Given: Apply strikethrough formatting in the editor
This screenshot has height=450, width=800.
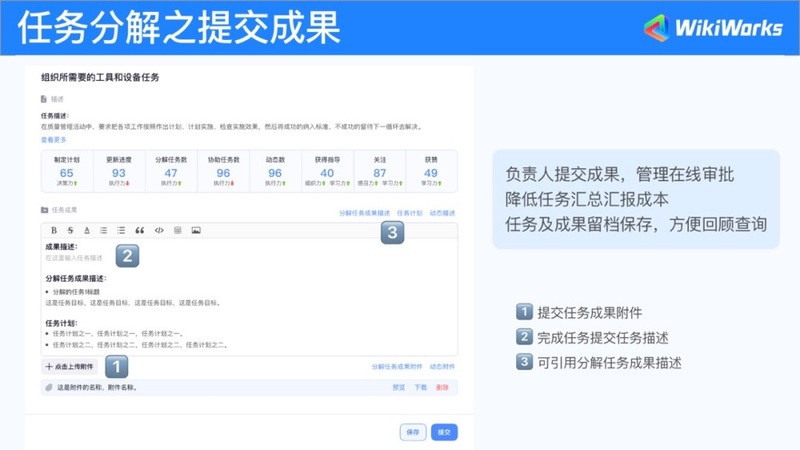Looking at the screenshot, I should (70, 230).
